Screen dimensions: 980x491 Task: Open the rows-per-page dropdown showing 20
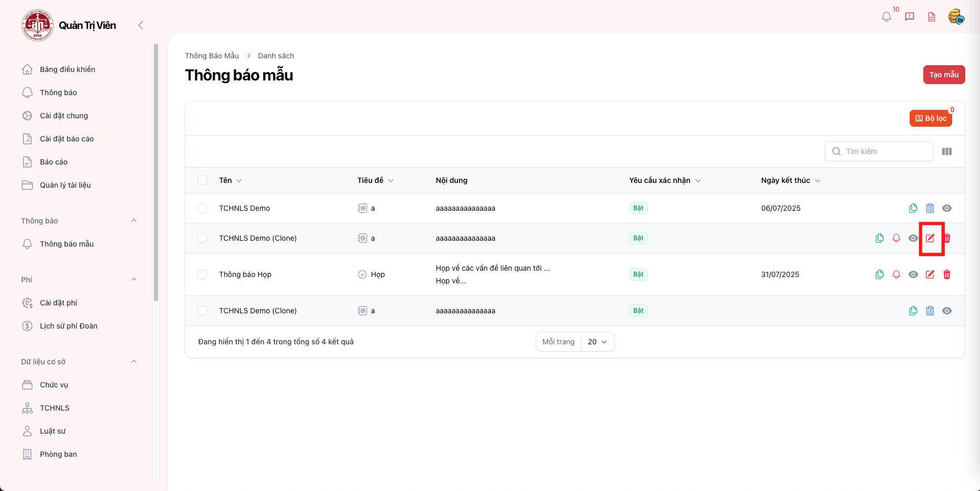(x=597, y=342)
